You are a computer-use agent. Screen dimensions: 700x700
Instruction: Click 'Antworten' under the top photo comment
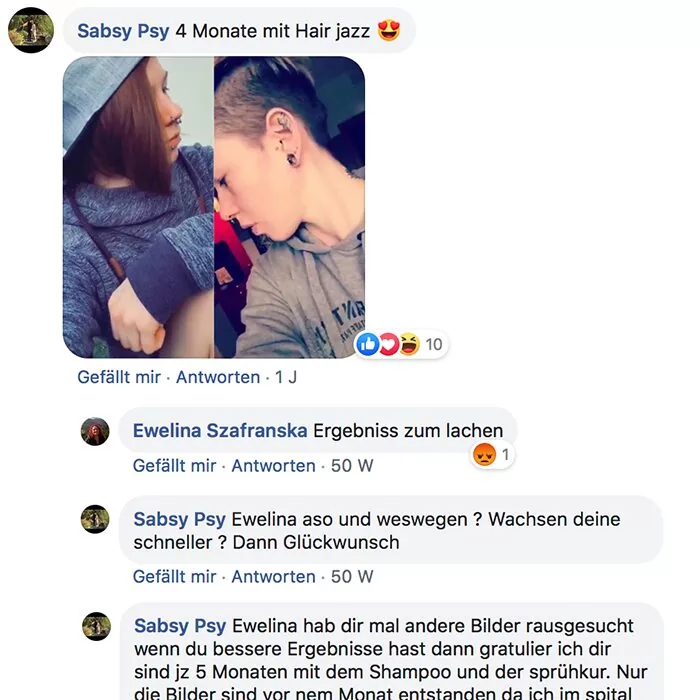(218, 377)
